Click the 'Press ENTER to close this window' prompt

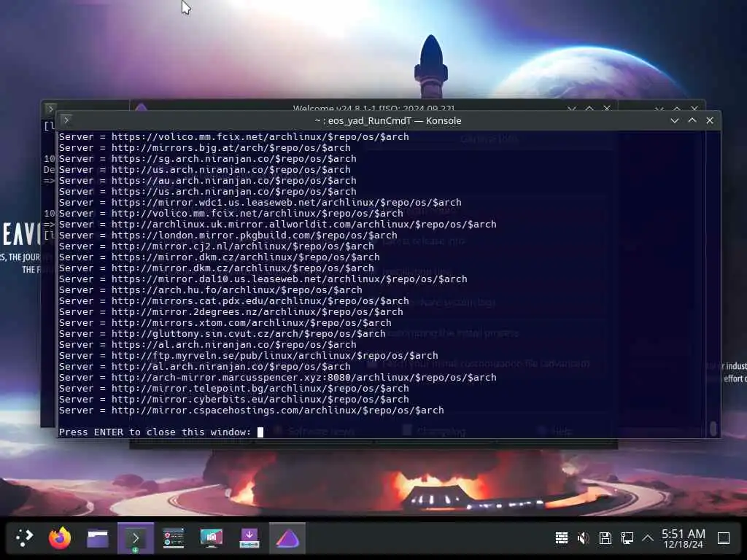pyautogui.click(x=155, y=432)
